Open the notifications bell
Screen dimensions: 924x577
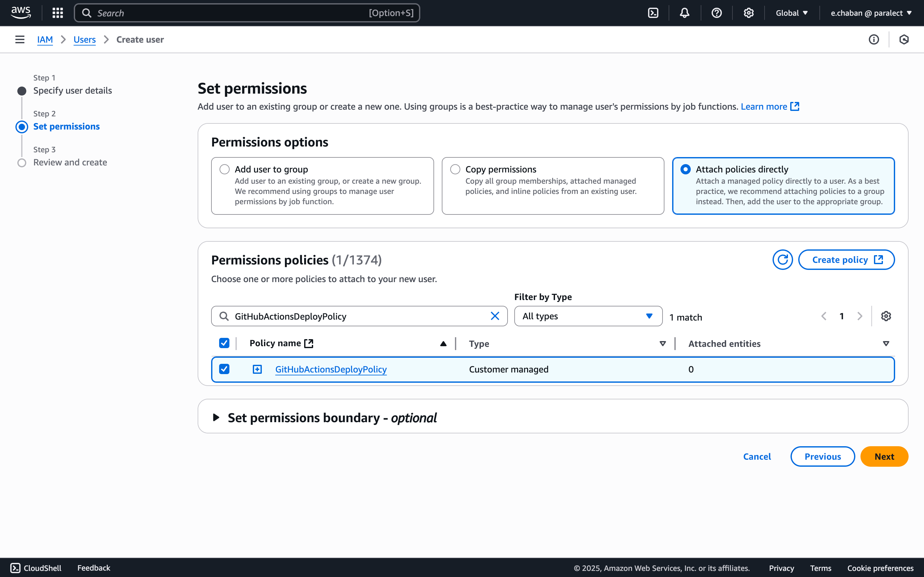point(685,13)
